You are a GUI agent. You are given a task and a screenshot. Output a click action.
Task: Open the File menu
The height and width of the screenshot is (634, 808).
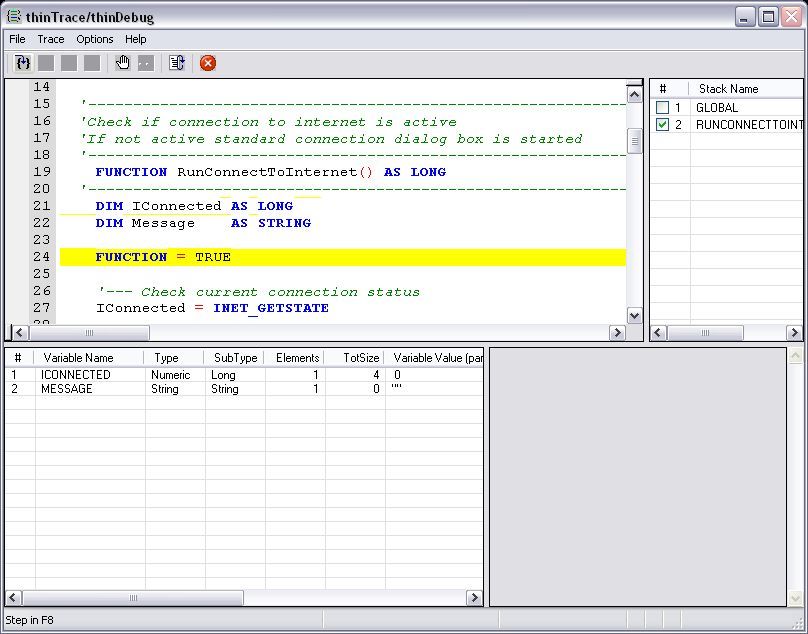point(17,39)
